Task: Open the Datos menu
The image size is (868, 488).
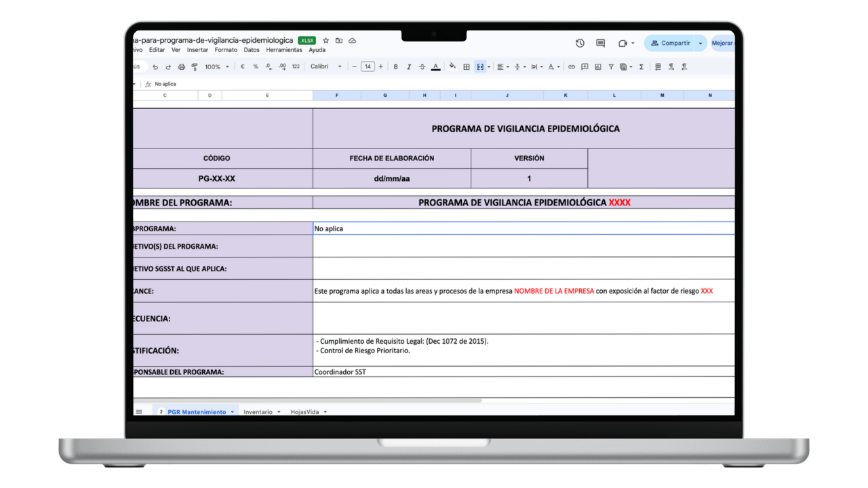Action: tap(251, 49)
